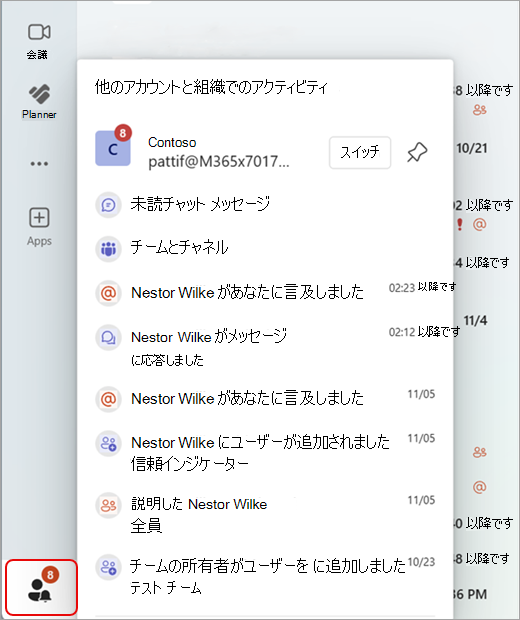Select the Contoso account avatar
The height and width of the screenshot is (620, 520).
coord(113,148)
